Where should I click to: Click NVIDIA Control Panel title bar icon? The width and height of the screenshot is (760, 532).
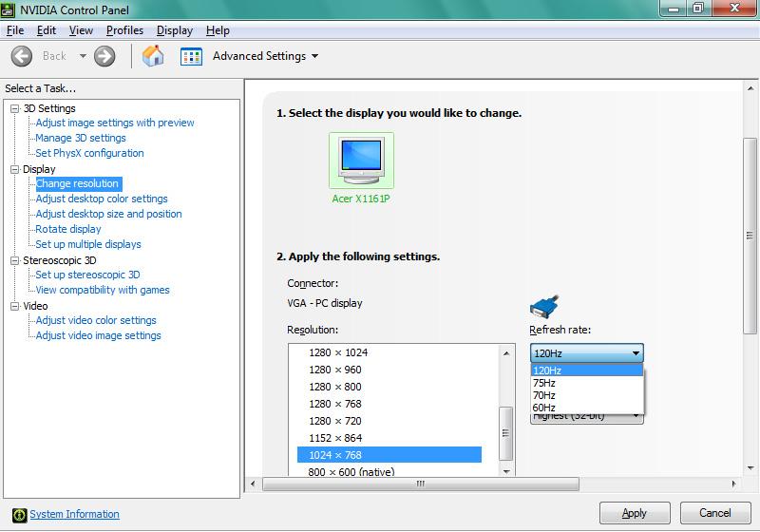[x=8, y=9]
